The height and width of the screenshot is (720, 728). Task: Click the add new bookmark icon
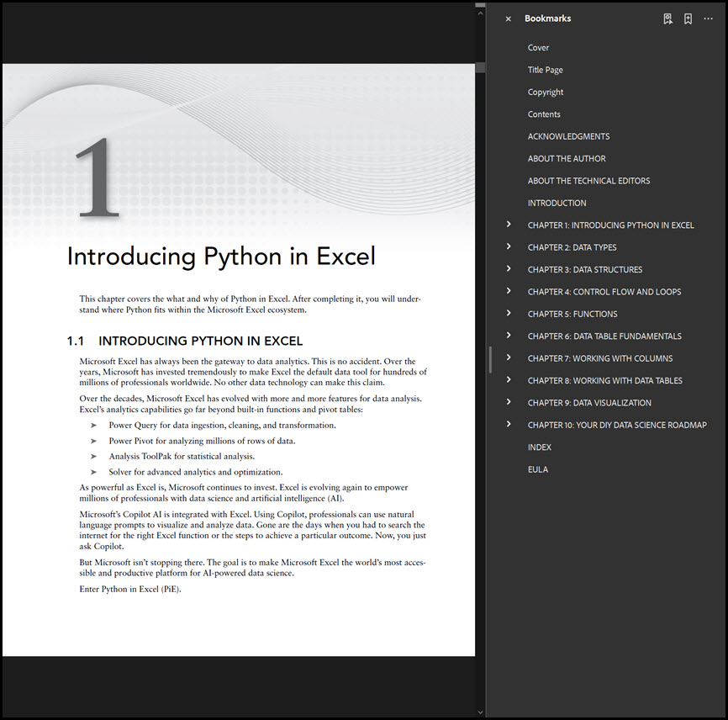click(x=688, y=19)
